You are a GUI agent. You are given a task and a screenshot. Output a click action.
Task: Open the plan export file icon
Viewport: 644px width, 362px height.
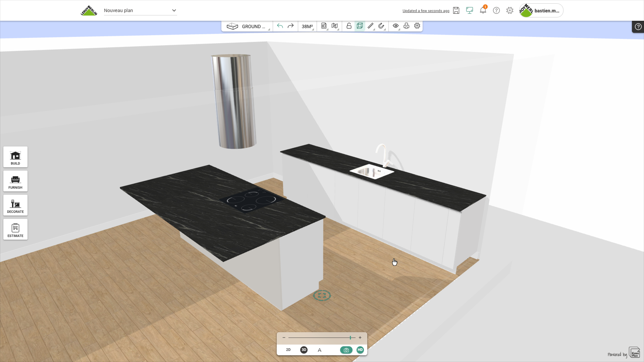pos(324,26)
